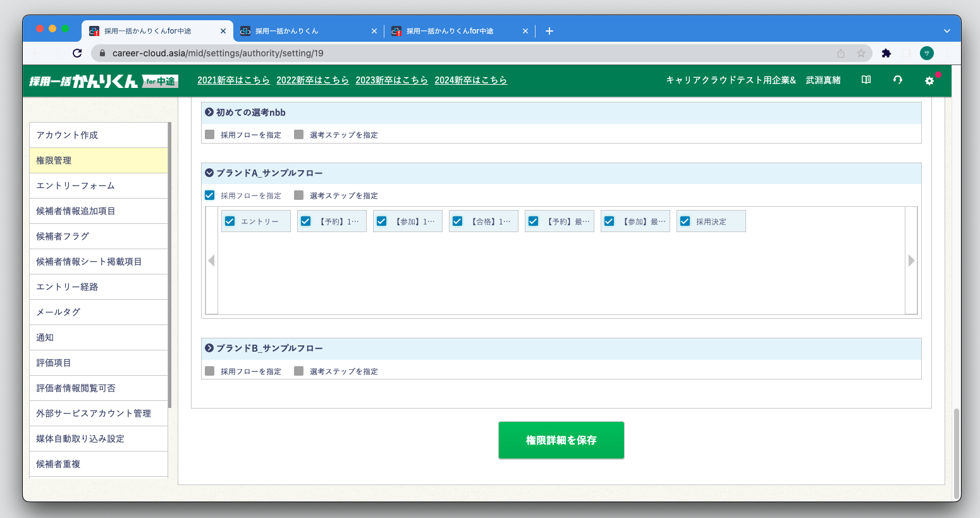Click the 権限詳細を保存 button

coord(561,440)
